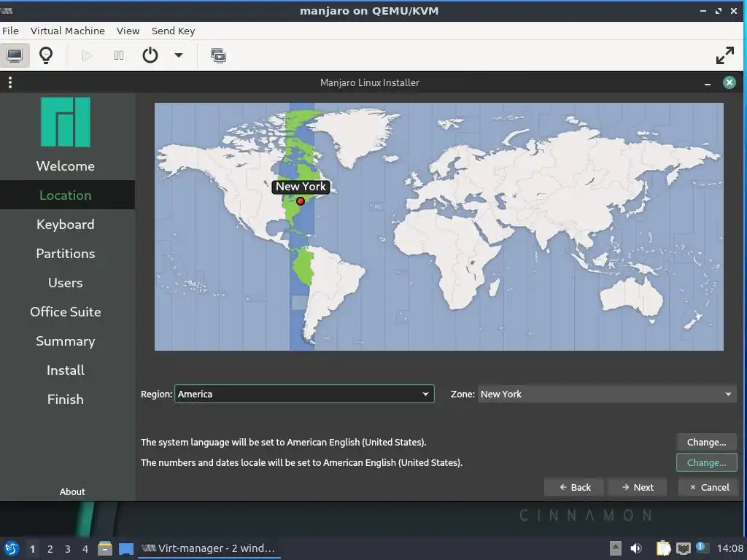Select the Location step in sidebar
This screenshot has height=560, width=747.
pyautogui.click(x=66, y=195)
